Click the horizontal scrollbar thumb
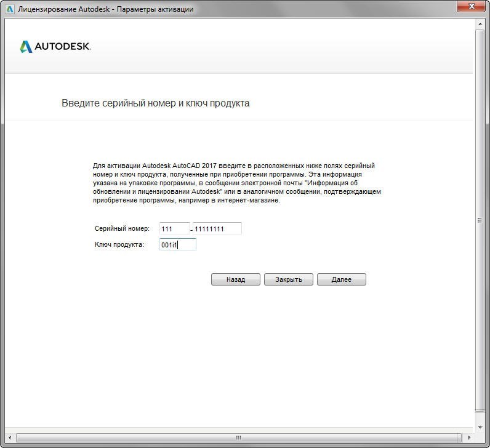 tap(239, 438)
